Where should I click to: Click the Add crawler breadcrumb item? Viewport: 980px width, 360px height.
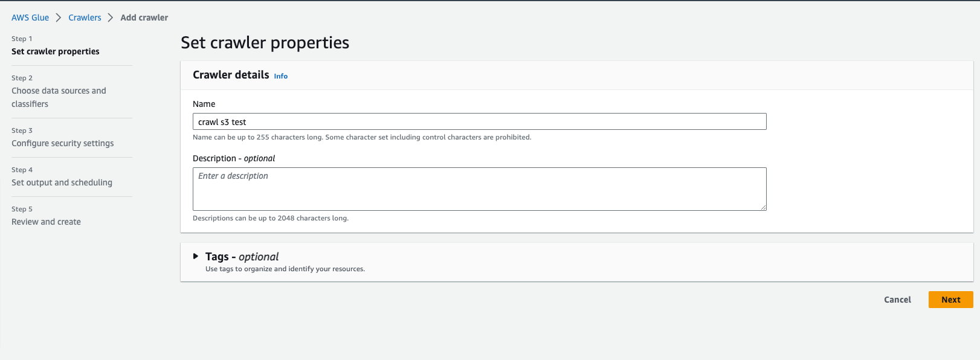[x=144, y=18]
